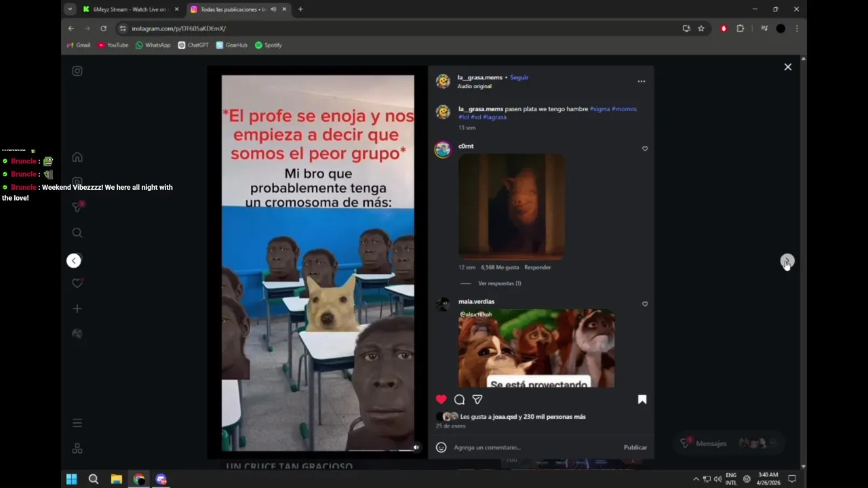Viewport: 868px width, 488px height.
Task: Open la__grasa.mems profile from post header
Action: tap(480, 77)
